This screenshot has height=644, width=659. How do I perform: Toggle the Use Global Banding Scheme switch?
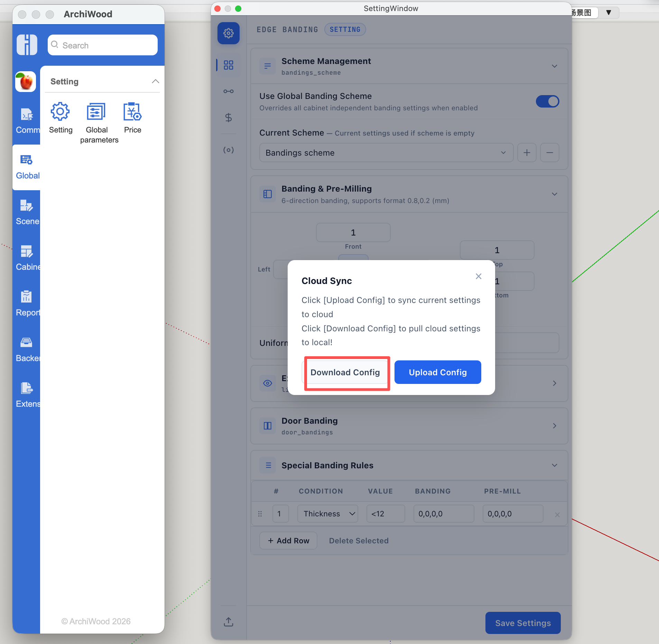click(547, 101)
